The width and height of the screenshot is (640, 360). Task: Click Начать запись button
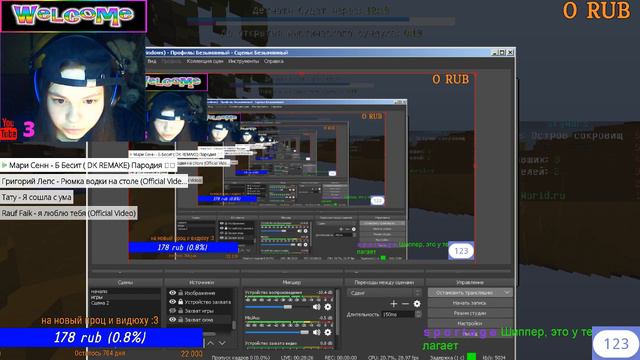pos(470,303)
